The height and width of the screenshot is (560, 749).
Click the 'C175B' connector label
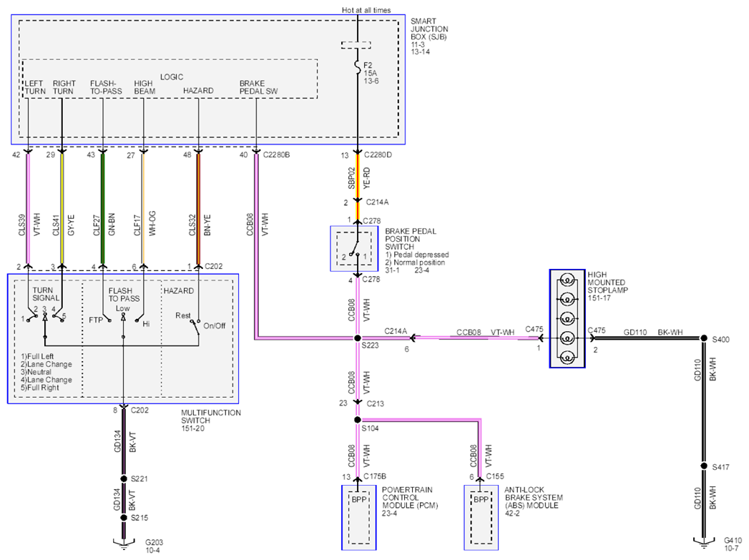[x=375, y=476]
